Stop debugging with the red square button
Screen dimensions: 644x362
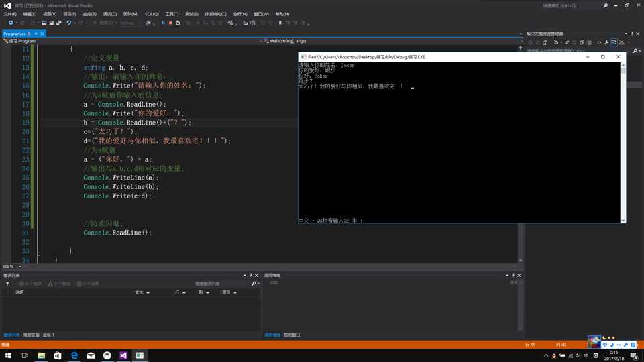(x=170, y=23)
